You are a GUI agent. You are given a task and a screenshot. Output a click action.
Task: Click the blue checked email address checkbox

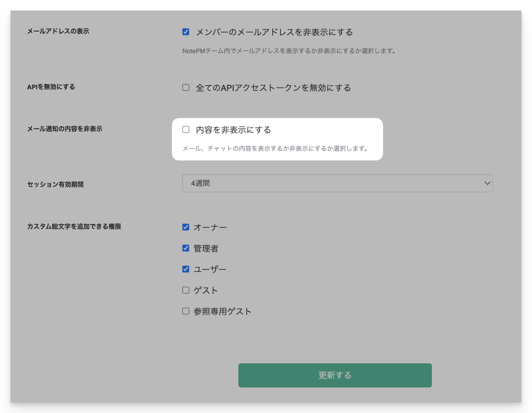[185, 31]
